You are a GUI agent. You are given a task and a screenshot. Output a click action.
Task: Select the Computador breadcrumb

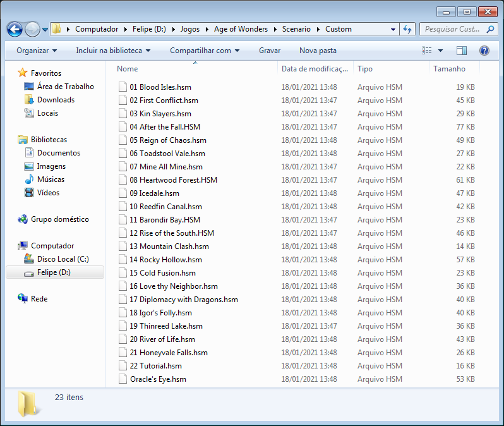pyautogui.click(x=97, y=29)
